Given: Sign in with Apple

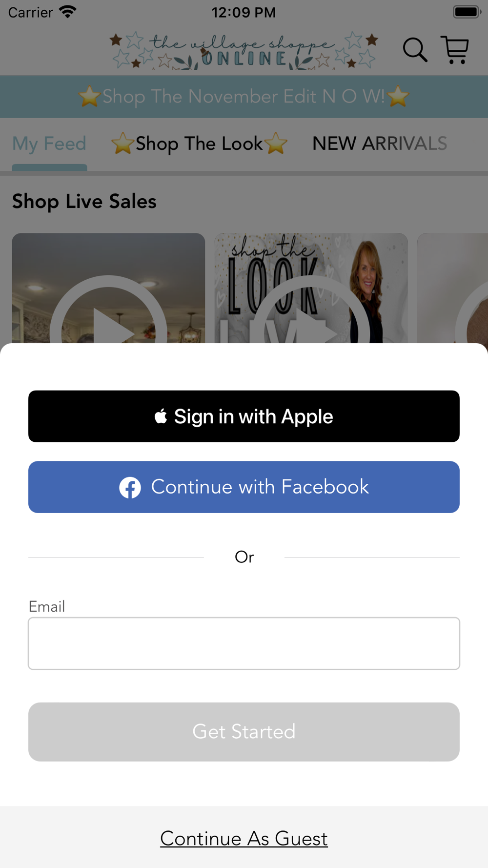Looking at the screenshot, I should [x=244, y=416].
